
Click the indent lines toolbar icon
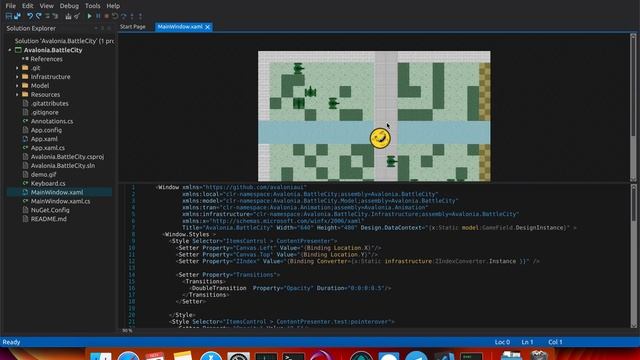click(55, 16)
